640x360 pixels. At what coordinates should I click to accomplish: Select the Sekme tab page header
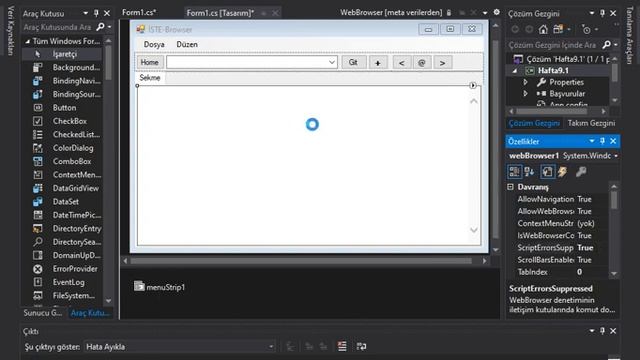point(150,78)
